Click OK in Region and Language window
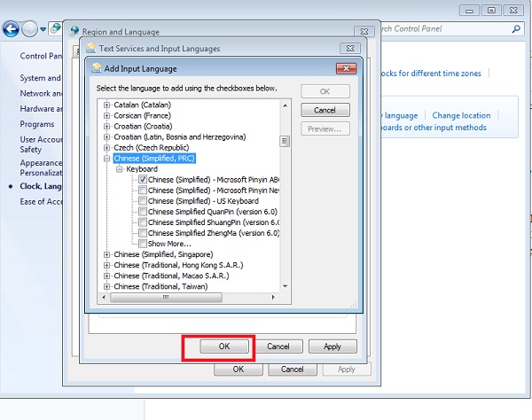The height and width of the screenshot is (420, 532). (x=239, y=369)
